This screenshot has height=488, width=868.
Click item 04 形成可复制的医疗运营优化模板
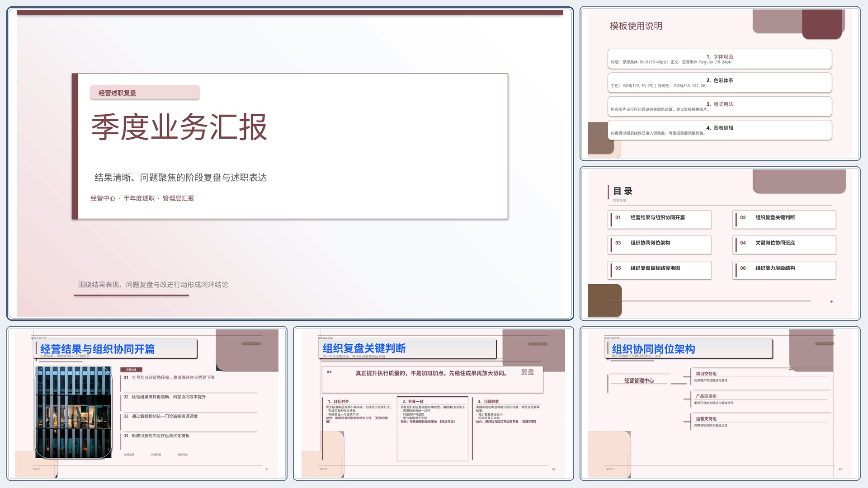pos(156,436)
